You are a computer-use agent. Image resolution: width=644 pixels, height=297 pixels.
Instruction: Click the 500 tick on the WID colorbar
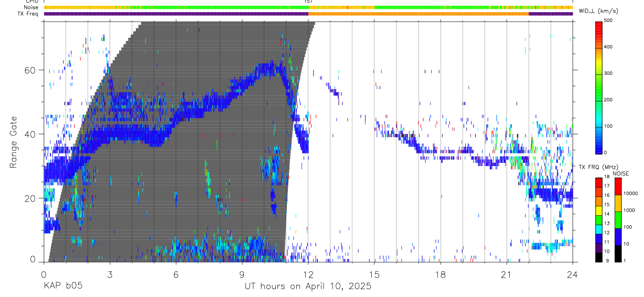(x=608, y=21)
